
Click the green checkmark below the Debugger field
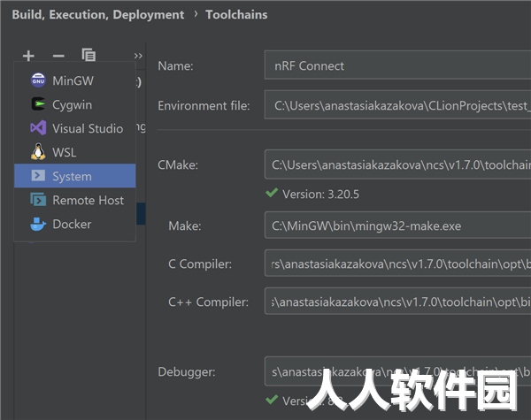(x=272, y=400)
